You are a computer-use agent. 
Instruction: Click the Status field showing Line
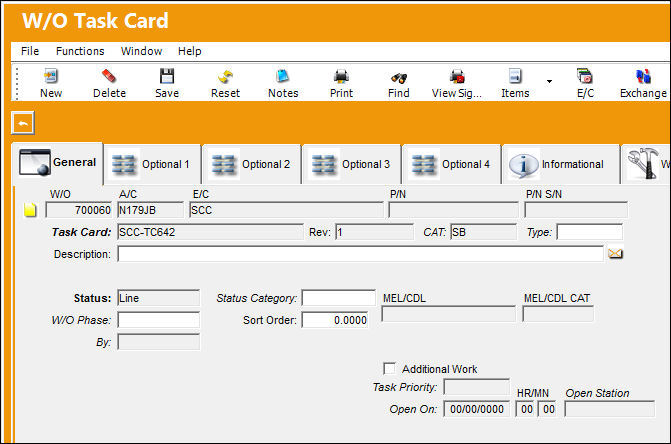click(x=158, y=298)
